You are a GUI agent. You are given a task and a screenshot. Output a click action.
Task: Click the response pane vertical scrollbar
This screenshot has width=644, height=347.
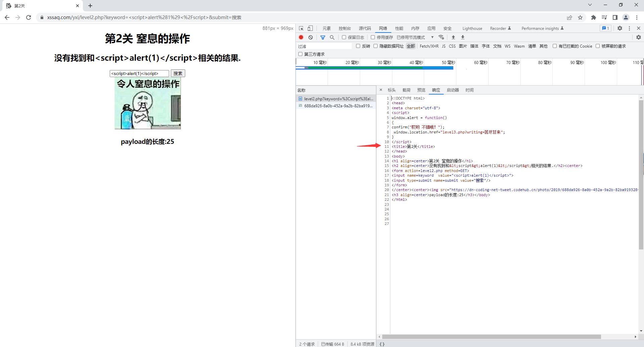point(641,175)
